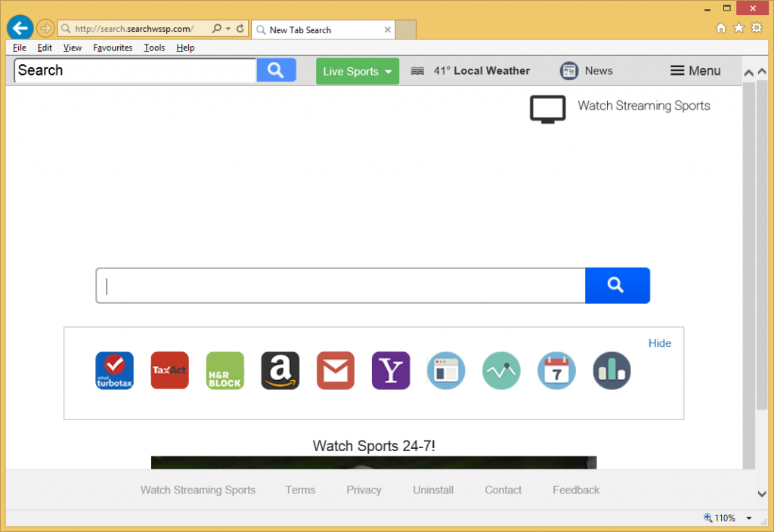Image resolution: width=774 pixels, height=532 pixels.
Task: Open the browser Home icon
Action: click(x=721, y=29)
